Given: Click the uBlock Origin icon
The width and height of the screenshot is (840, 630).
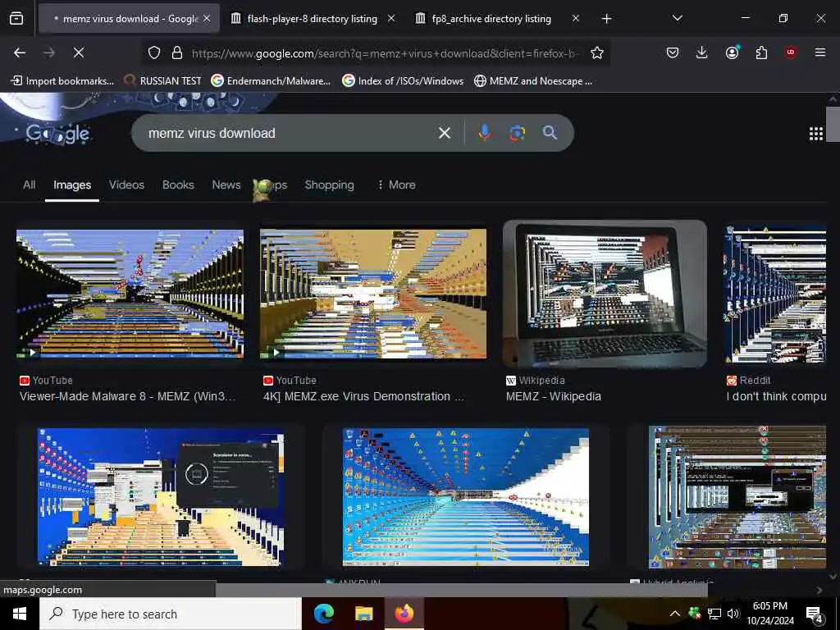Looking at the screenshot, I should (x=791, y=52).
